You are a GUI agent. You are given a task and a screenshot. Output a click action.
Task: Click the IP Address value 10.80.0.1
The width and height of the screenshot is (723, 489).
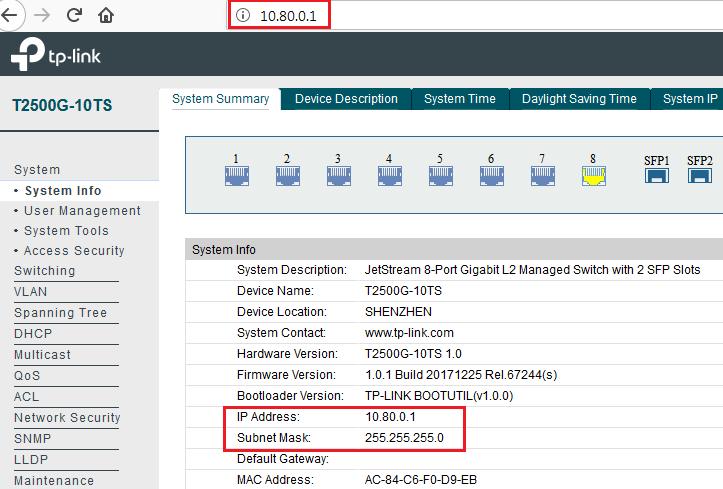tap(391, 417)
